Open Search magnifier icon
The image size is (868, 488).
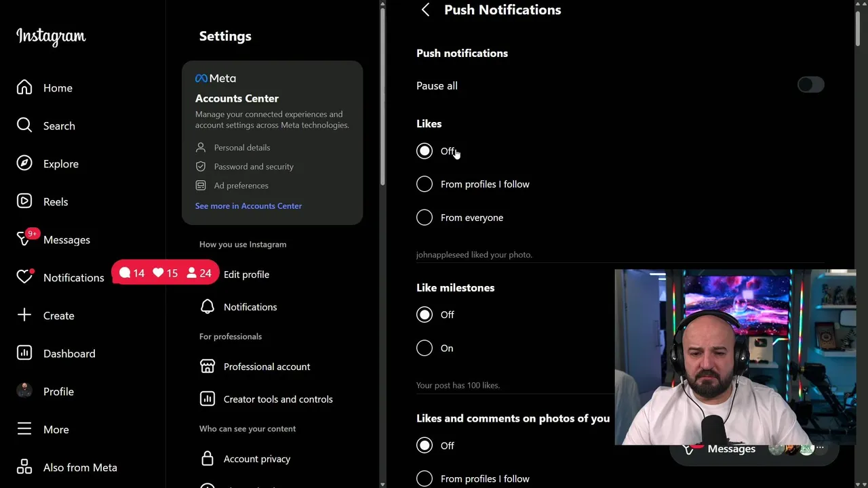pos(24,125)
